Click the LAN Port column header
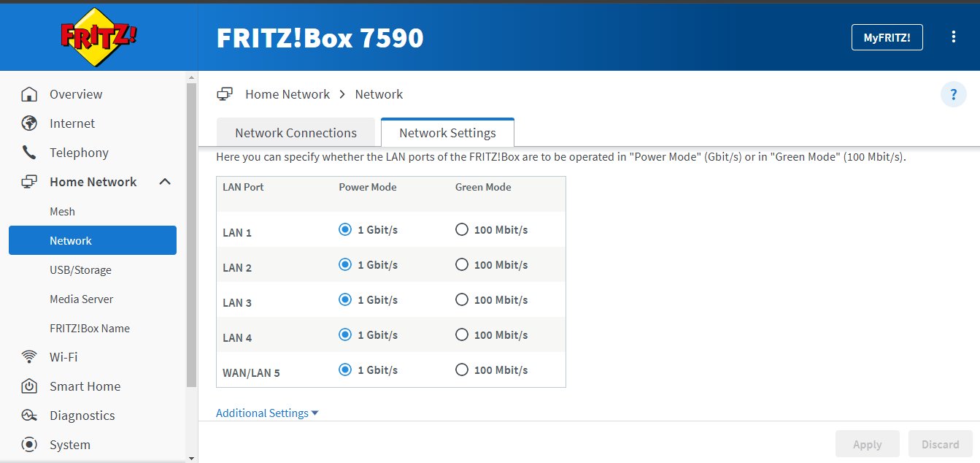 [x=243, y=187]
